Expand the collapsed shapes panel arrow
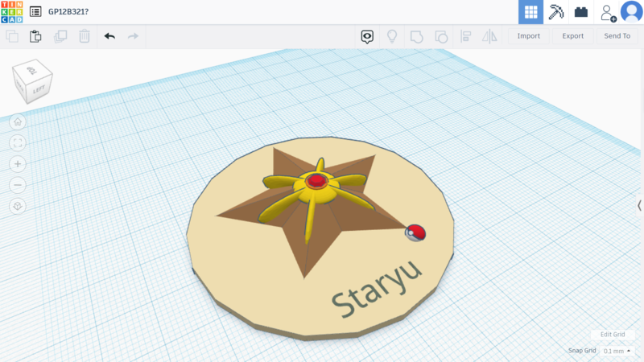644x362 pixels. (639, 205)
